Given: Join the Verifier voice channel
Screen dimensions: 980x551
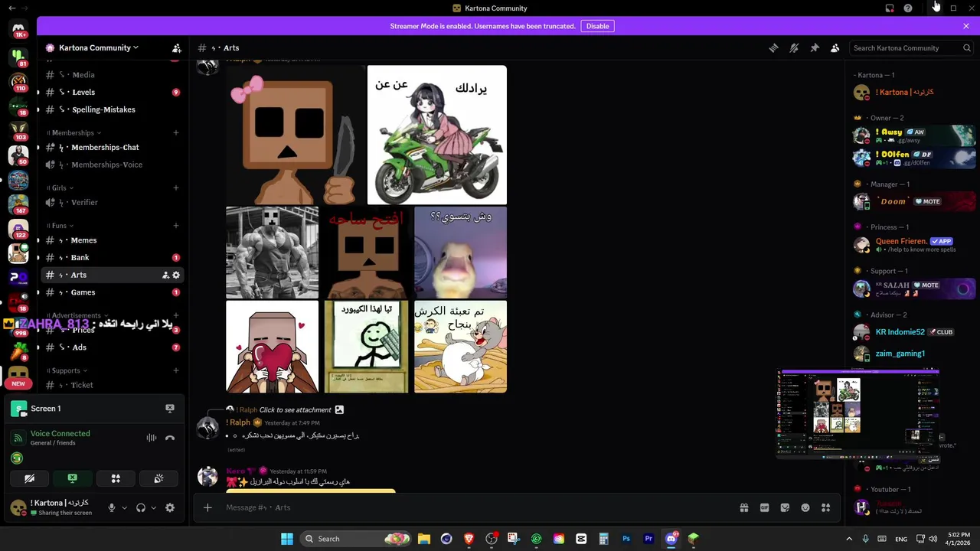Looking at the screenshot, I should click(x=111, y=202).
